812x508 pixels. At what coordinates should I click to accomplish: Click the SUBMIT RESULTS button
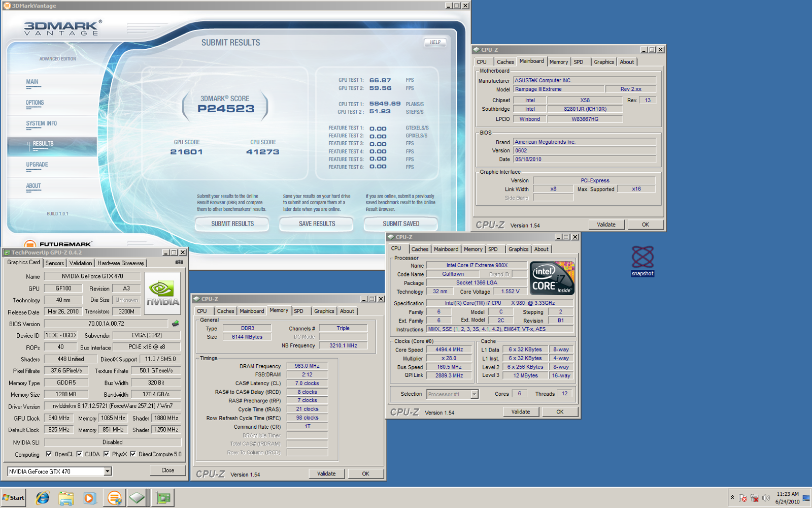(x=232, y=224)
